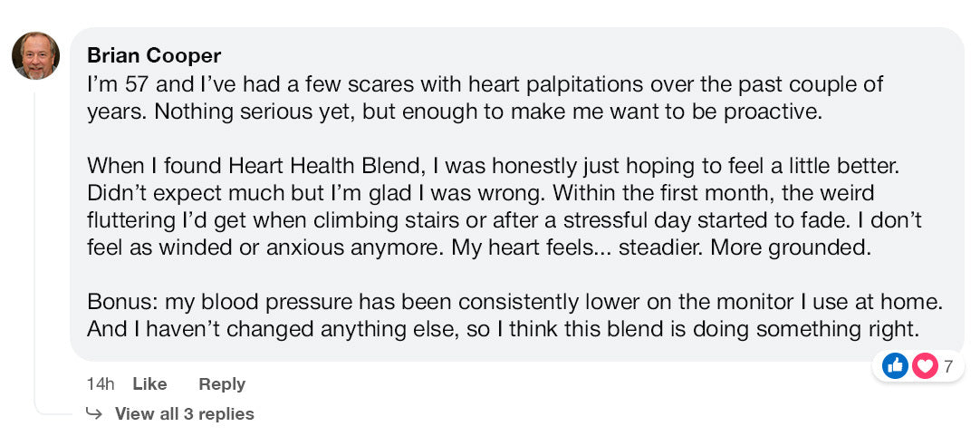Viewport: 980px width, 446px height.
Task: Reply to Brian Cooper's comment
Action: coord(222,384)
